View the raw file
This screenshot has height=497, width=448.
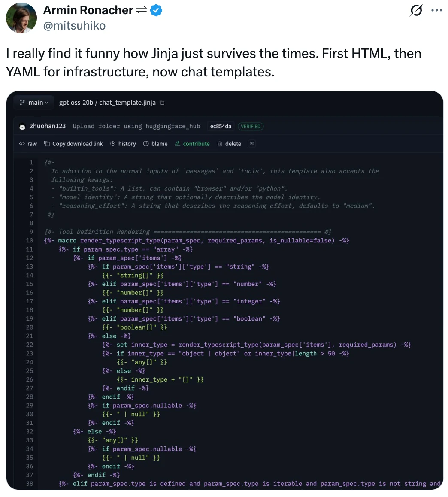click(28, 144)
